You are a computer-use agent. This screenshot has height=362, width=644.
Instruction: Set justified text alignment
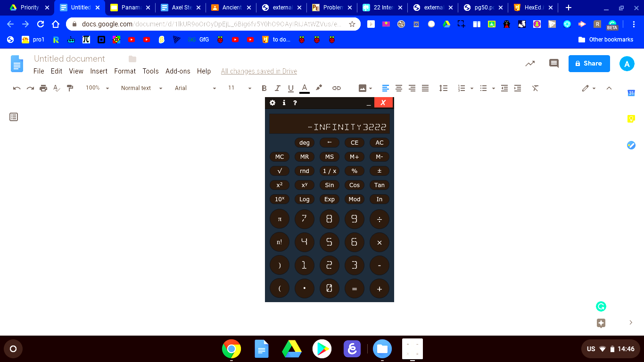click(x=425, y=88)
